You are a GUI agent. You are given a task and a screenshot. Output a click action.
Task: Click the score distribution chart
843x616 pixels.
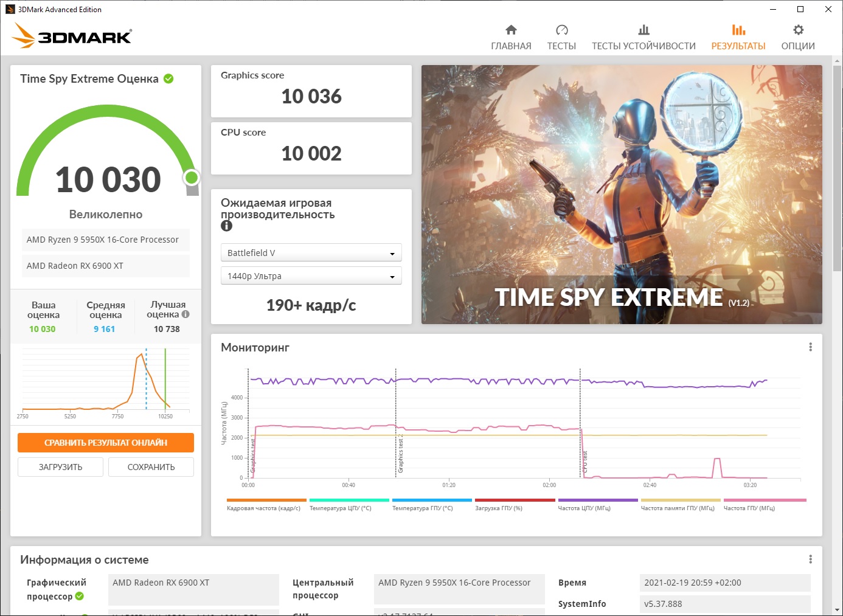105,383
